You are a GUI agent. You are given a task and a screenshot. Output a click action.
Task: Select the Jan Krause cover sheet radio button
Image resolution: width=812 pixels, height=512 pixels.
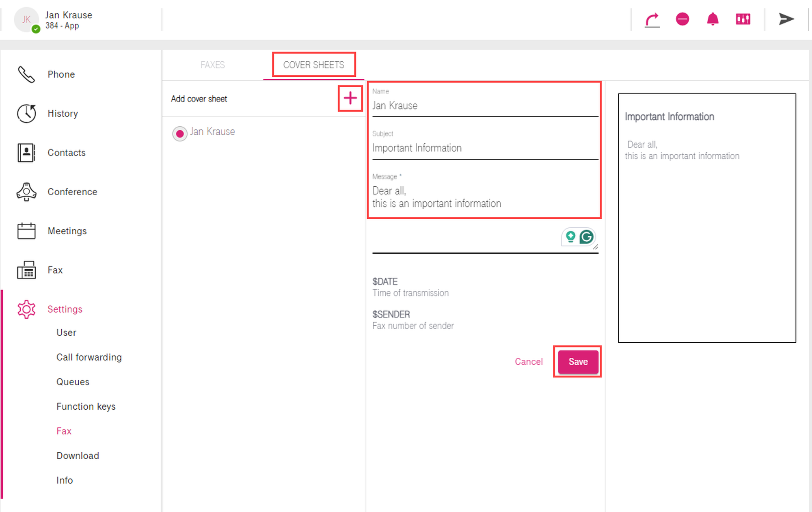179,133
